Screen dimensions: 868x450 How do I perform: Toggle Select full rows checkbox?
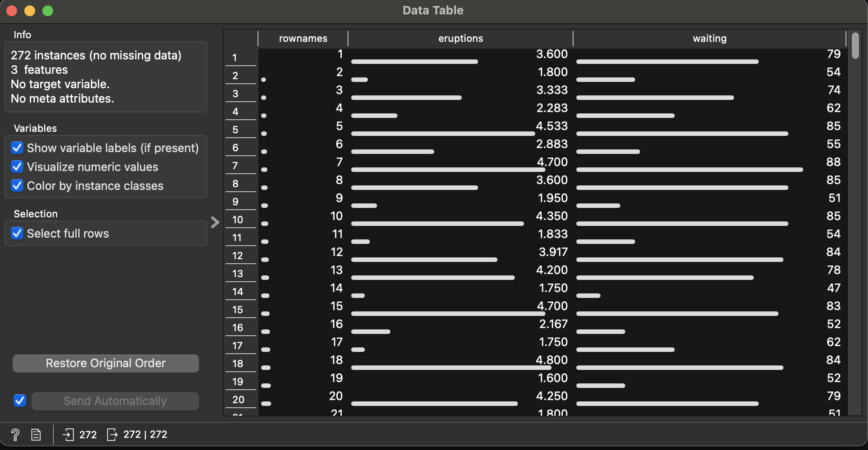tap(17, 234)
